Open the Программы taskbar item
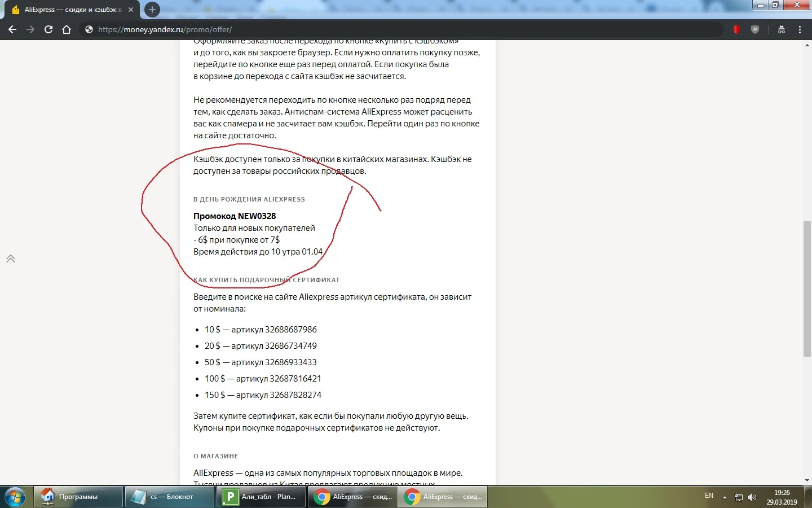Viewport: 812px width, 508px height. [78, 497]
